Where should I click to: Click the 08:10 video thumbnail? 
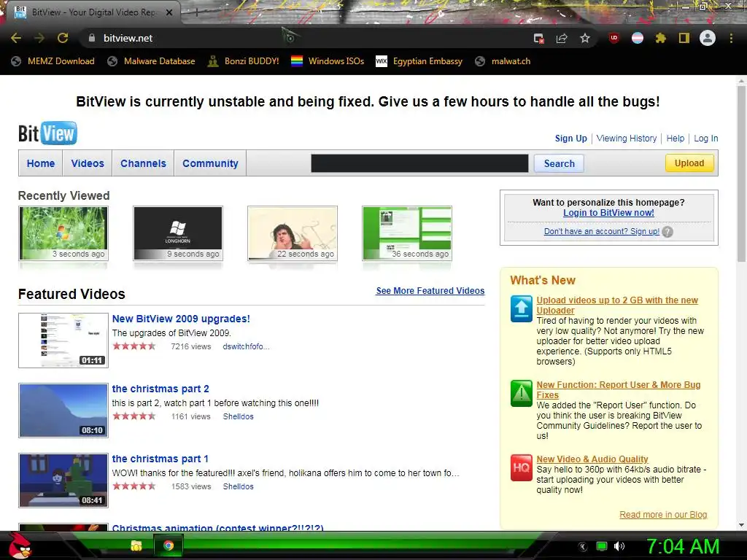point(63,411)
